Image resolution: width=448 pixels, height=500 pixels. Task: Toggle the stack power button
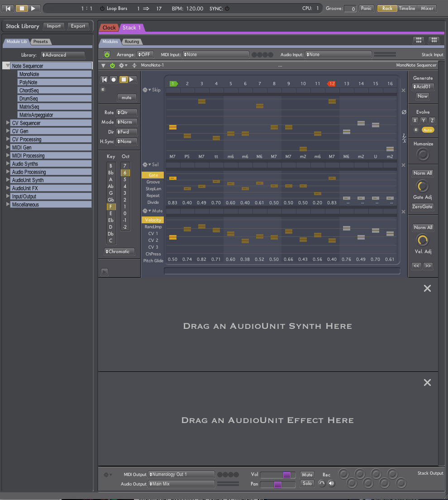point(107,55)
